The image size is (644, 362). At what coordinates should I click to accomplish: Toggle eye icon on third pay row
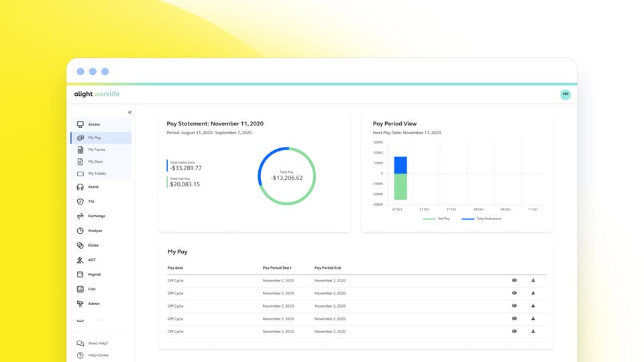click(515, 306)
